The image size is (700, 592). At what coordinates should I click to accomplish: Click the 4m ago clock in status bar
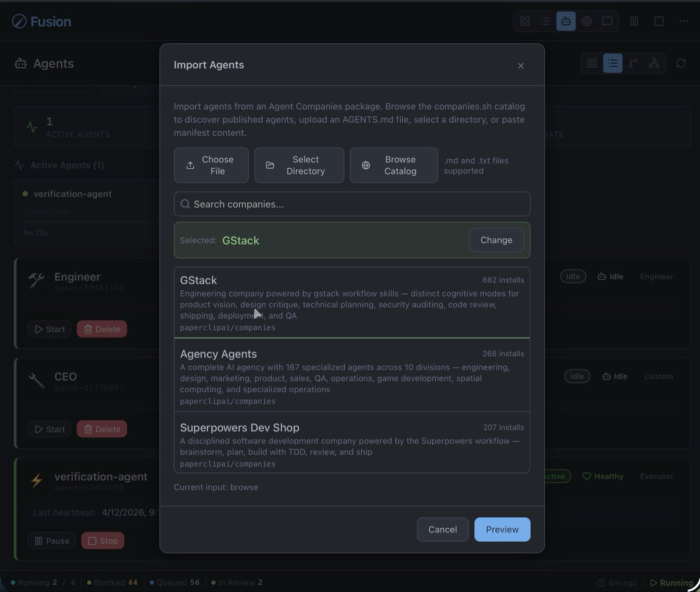coord(617,583)
